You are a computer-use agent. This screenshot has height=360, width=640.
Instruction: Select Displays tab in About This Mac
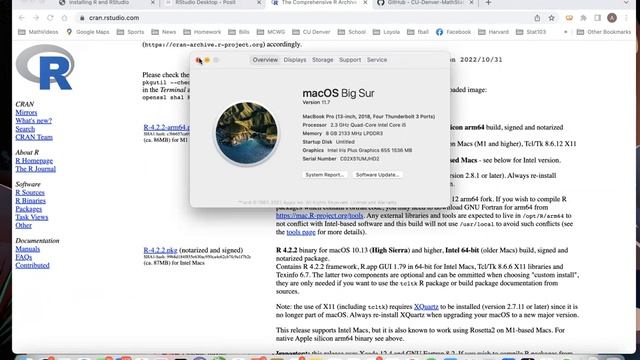point(295,60)
